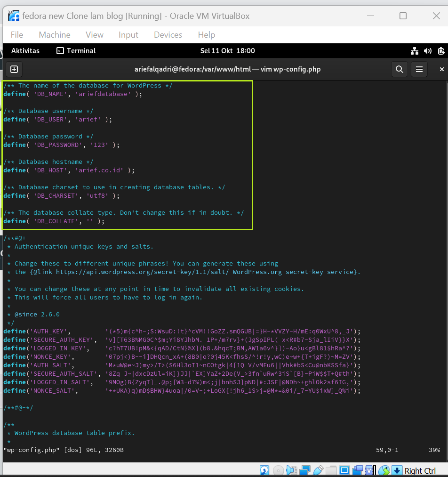
Task: Click the VirtualBox network adapter status icon
Action: point(305,470)
